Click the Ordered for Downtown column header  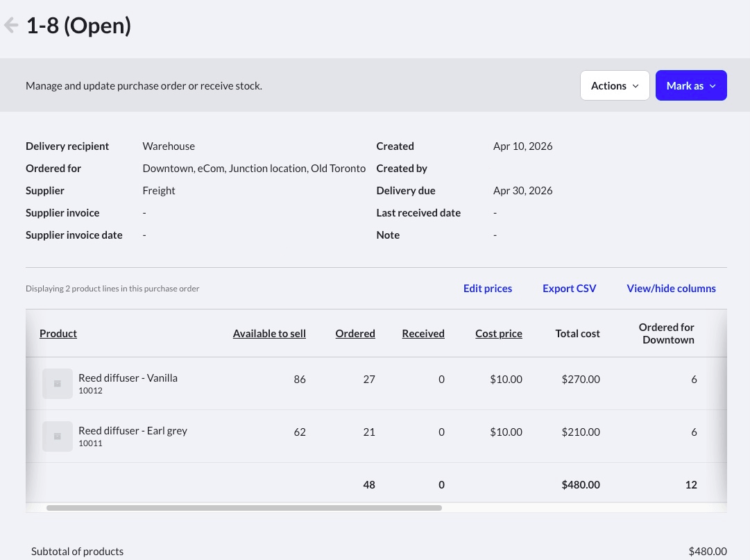click(666, 333)
